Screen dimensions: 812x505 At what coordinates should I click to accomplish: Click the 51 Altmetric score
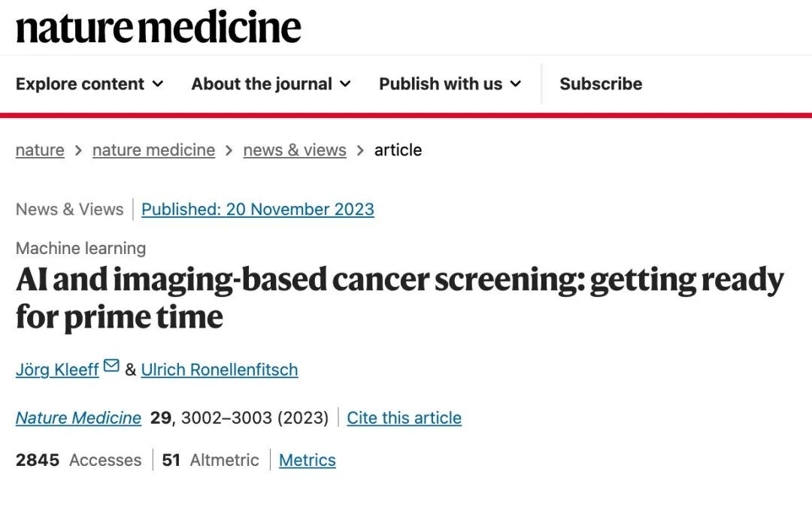(x=211, y=460)
